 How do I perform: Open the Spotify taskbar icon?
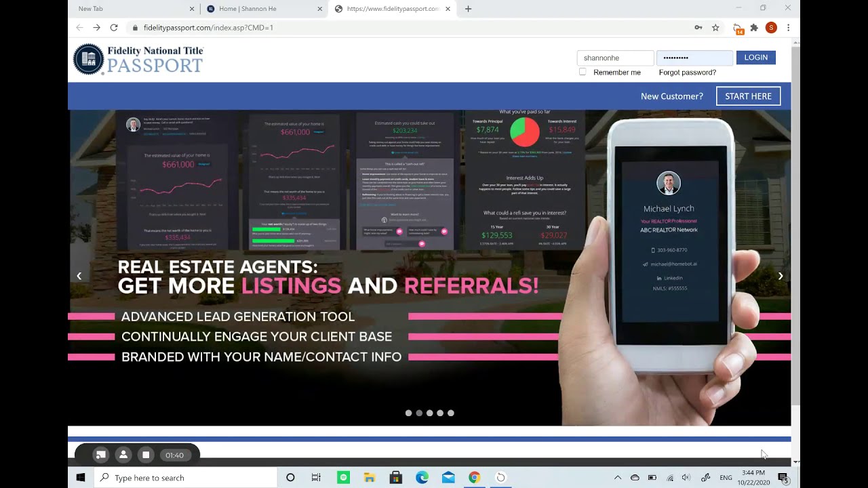(343, 478)
